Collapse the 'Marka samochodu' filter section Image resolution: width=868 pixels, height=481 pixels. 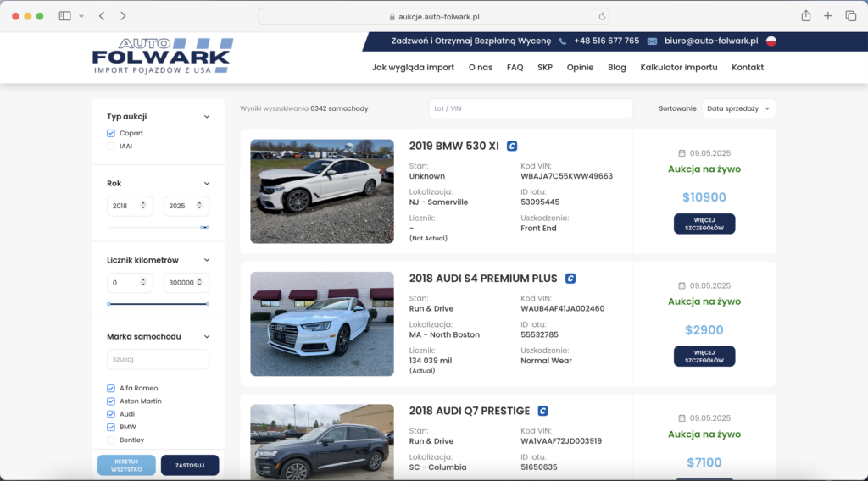point(207,337)
